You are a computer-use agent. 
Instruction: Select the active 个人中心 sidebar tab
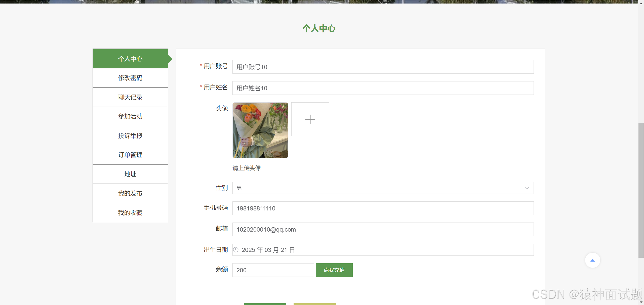[130, 59]
